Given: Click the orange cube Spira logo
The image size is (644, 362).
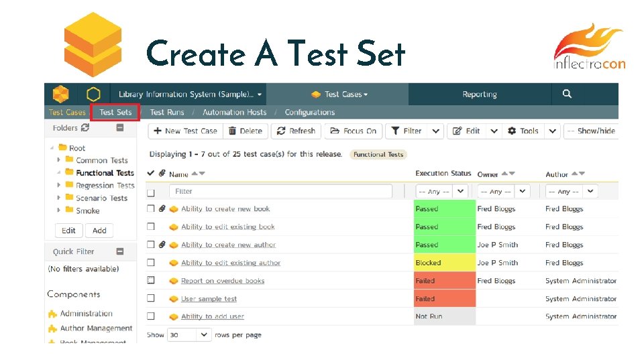Looking at the screenshot, I should point(61,94).
